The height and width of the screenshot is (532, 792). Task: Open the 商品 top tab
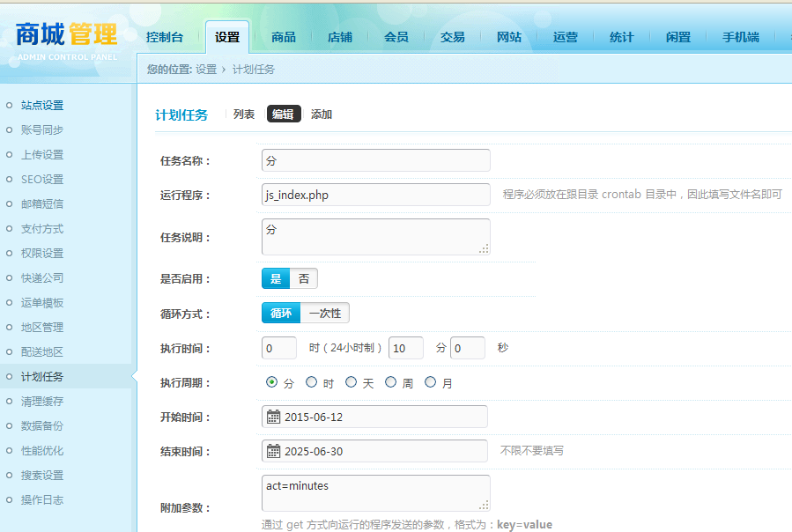tap(284, 37)
